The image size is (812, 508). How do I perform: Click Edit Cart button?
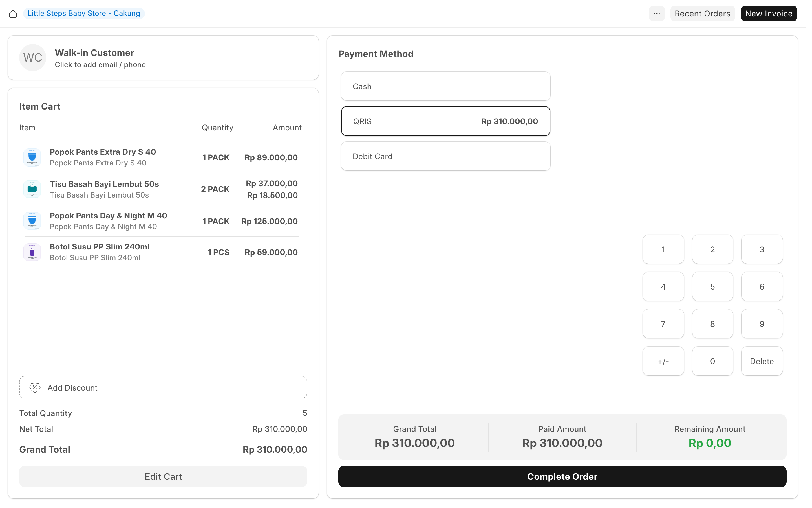pyautogui.click(x=163, y=476)
